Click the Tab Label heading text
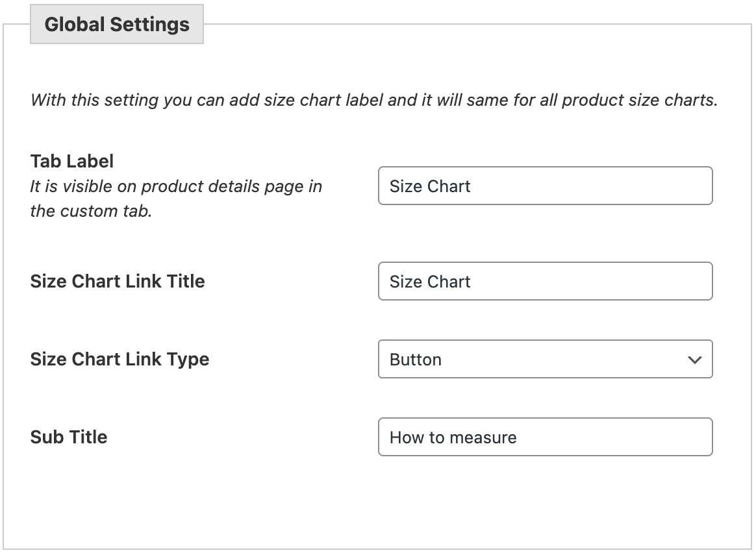This screenshot has height=553, width=756. pos(71,161)
